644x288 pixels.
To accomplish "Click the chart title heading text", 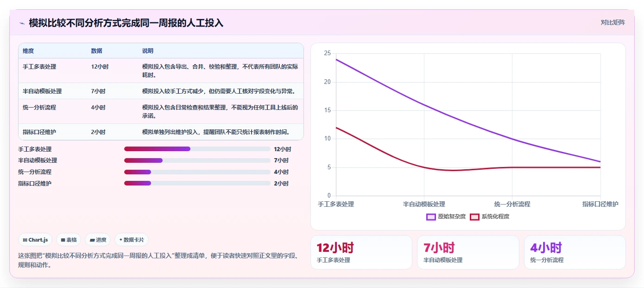I will click(126, 23).
